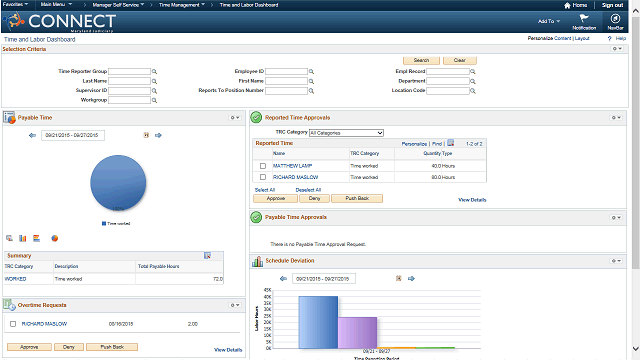Open the Manager Self Service menu

pos(118,5)
